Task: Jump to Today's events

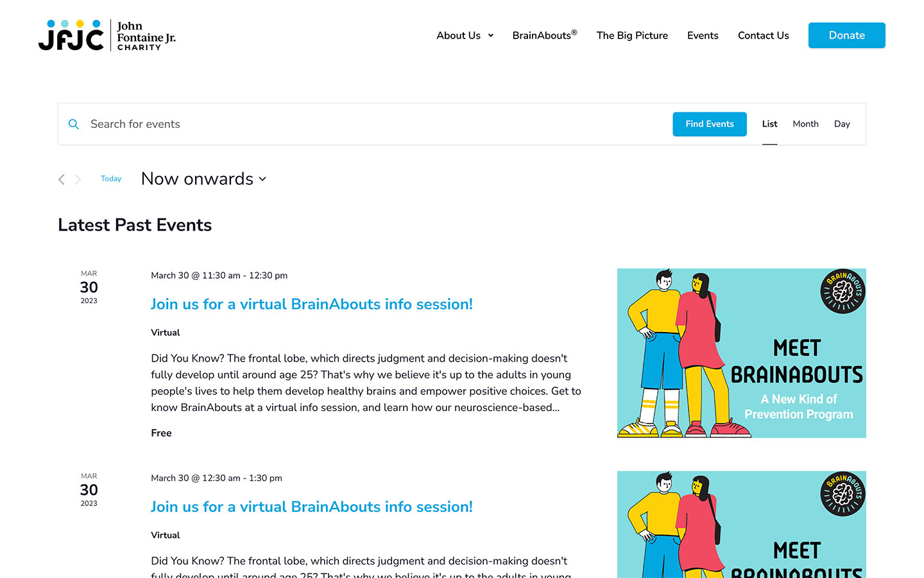Action: [111, 179]
